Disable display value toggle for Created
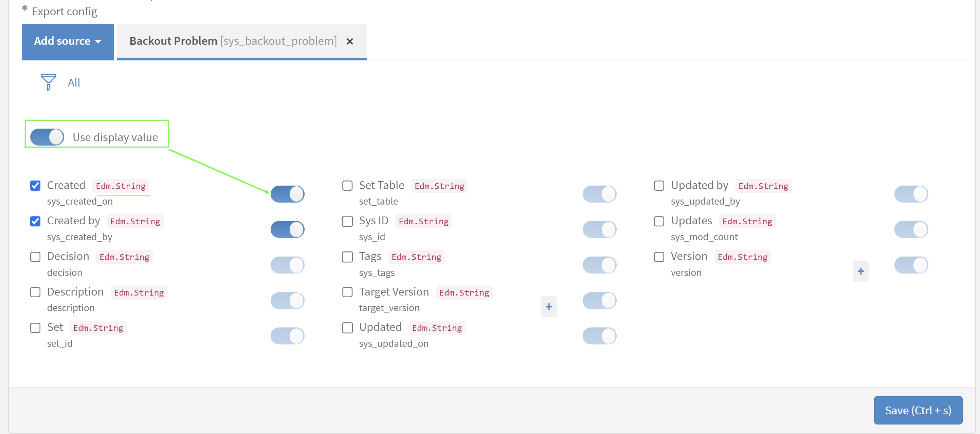The image size is (980, 434). [287, 194]
